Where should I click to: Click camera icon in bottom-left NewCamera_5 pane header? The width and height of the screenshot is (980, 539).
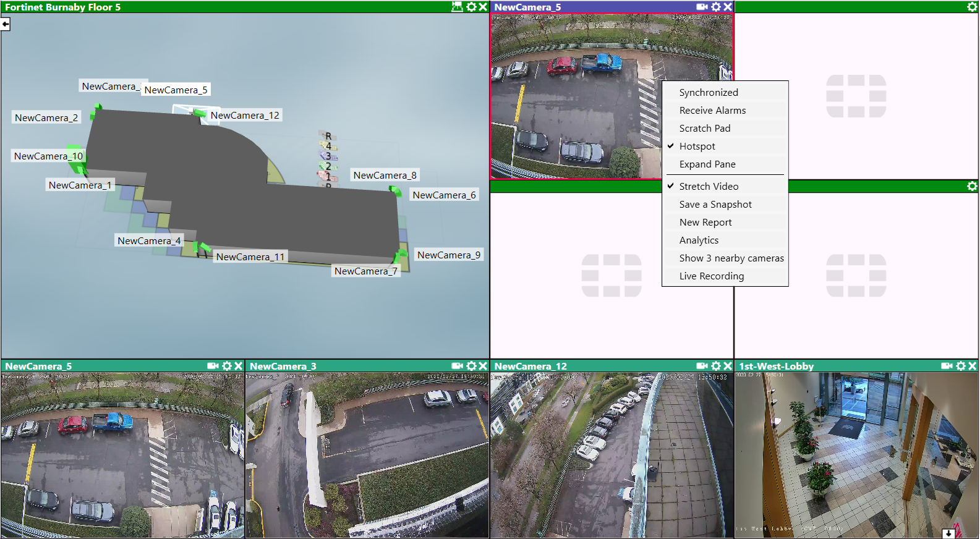coord(213,366)
